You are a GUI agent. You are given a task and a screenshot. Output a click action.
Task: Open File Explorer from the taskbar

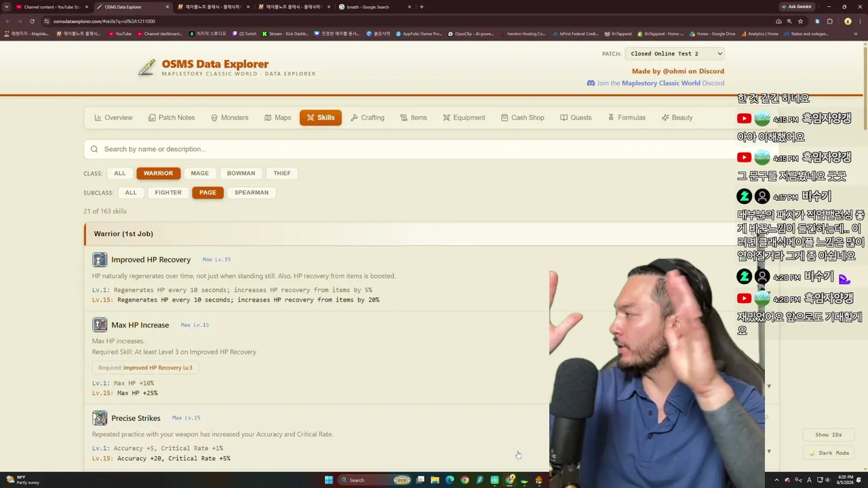(435, 480)
